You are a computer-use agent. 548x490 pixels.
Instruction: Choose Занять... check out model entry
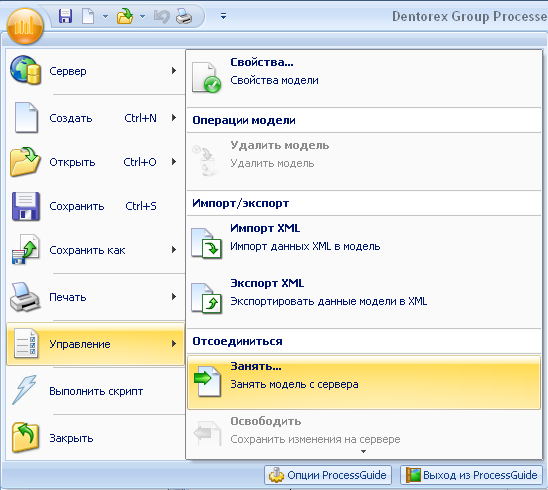[364, 382]
